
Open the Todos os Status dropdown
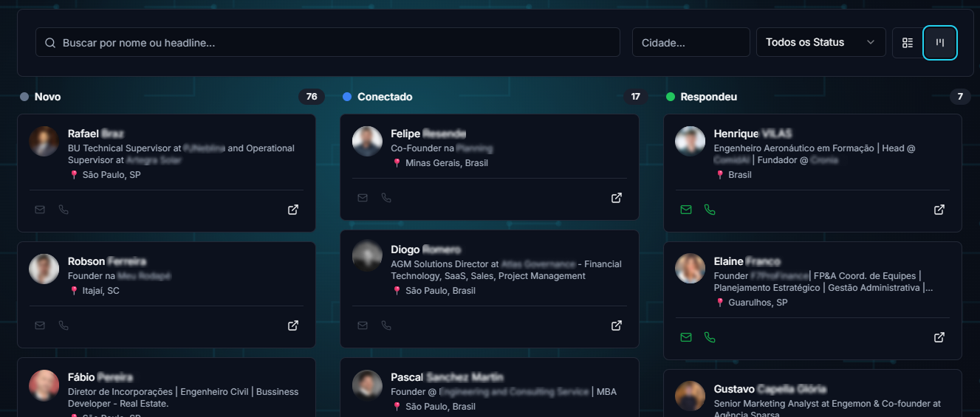click(821, 42)
